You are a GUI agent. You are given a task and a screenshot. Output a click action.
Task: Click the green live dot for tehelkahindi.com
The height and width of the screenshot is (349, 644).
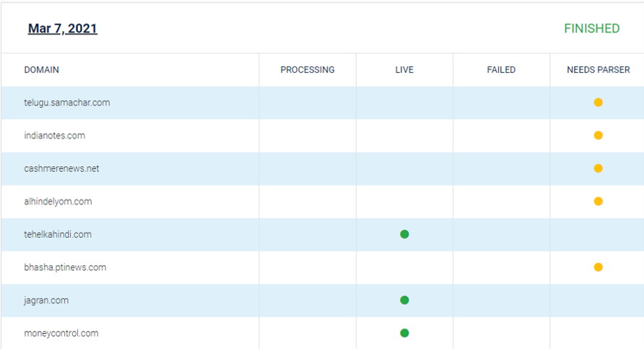pos(404,234)
